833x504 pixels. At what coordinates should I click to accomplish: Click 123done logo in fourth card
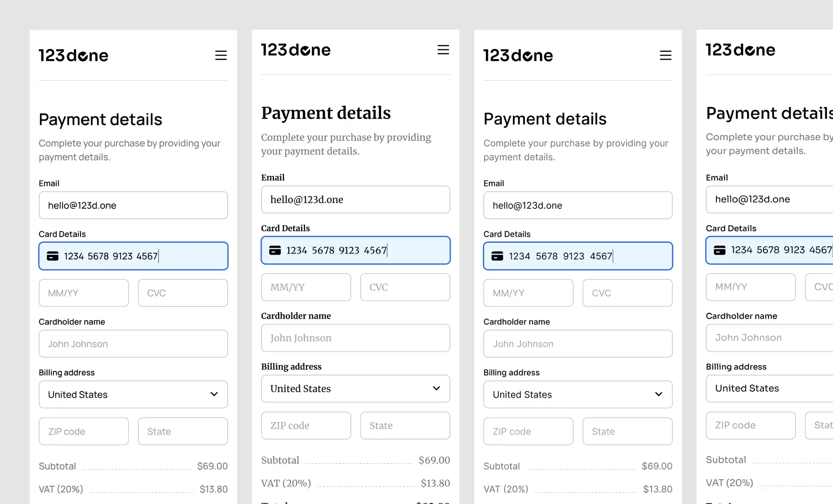pyautogui.click(x=740, y=50)
